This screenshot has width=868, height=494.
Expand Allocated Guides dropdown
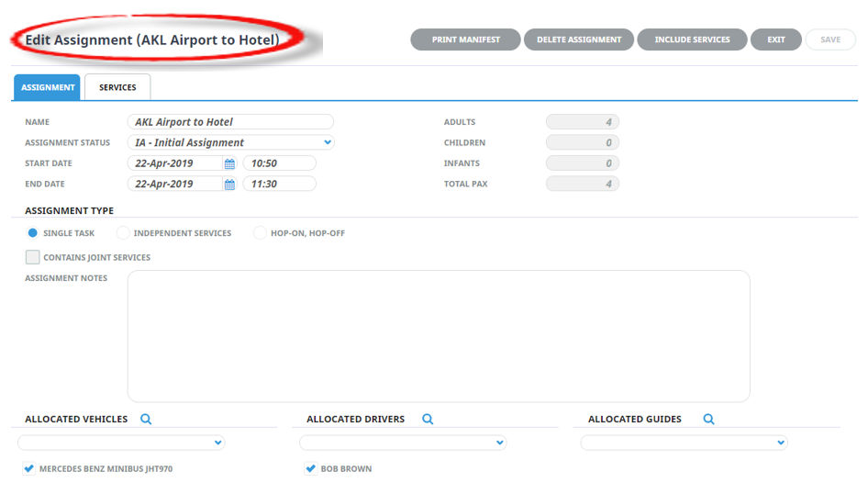pyautogui.click(x=684, y=443)
